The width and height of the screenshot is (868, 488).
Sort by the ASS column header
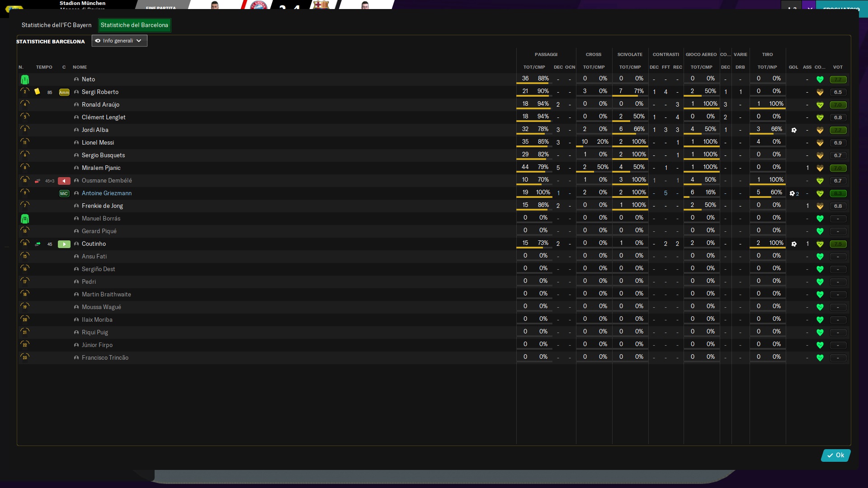tap(807, 67)
